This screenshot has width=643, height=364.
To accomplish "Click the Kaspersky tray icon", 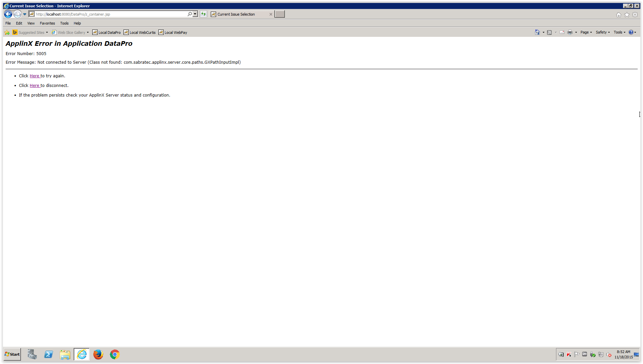I will click(569, 354).
